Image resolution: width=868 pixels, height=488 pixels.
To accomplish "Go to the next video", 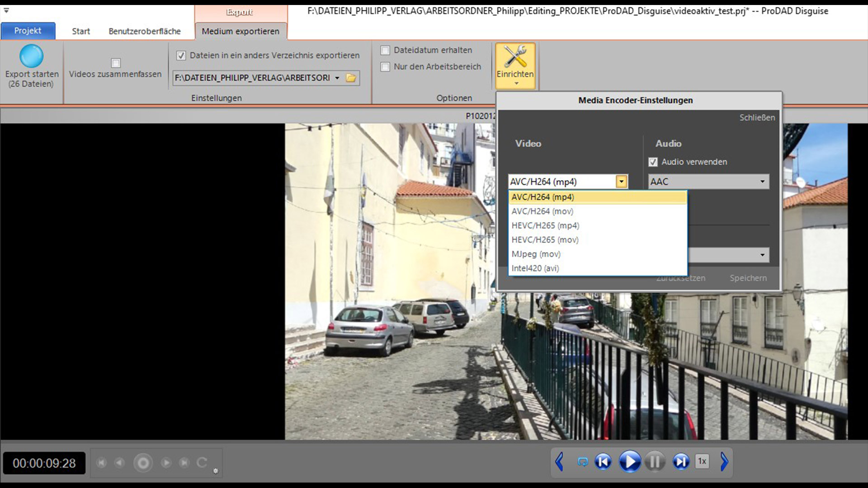I will pos(724,461).
